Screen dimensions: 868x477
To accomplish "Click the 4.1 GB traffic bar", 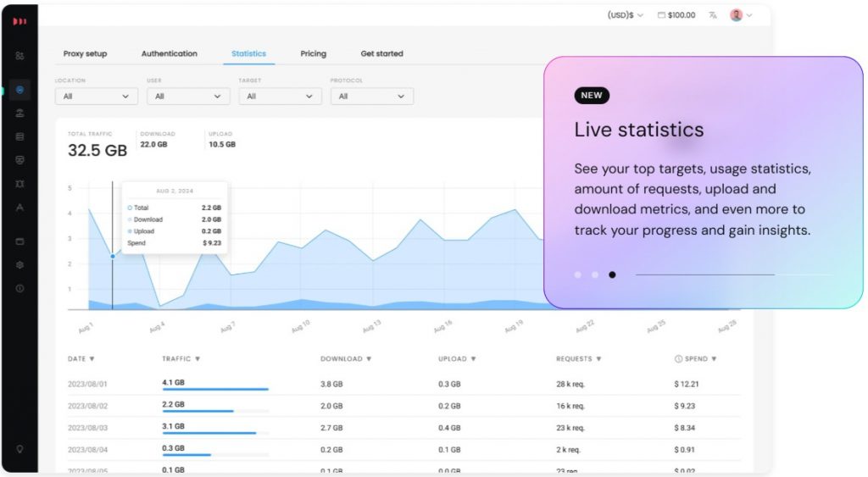I will (x=215, y=390).
